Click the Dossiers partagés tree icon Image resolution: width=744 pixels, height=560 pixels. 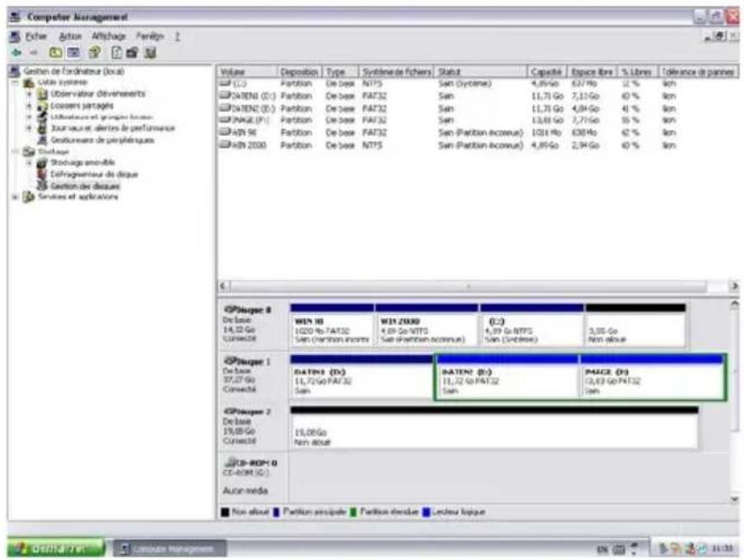43,106
